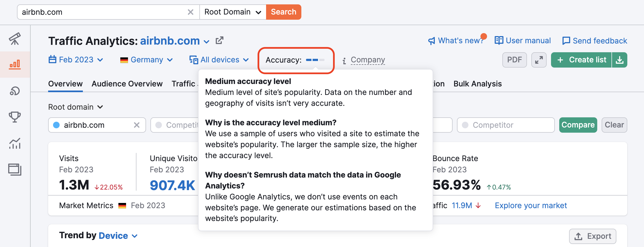
Task: Click the blue color dot beside airbnb.com
Action: pos(56,125)
